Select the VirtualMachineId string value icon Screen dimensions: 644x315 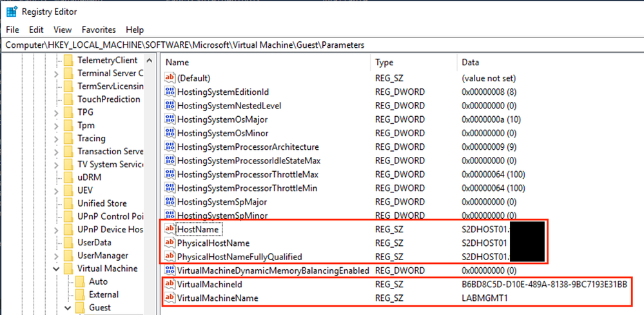click(169, 284)
